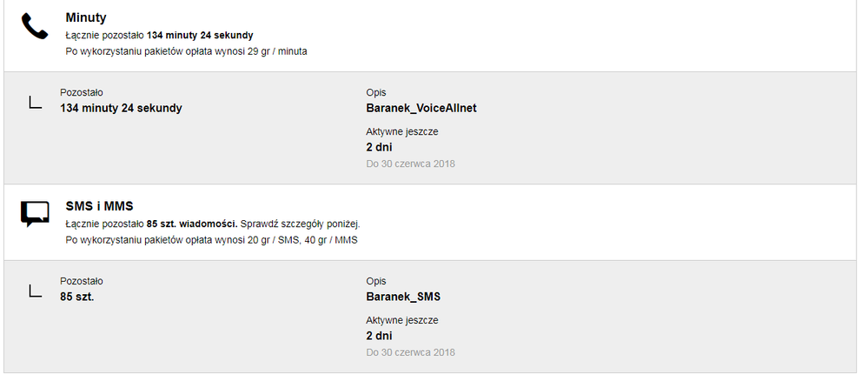Click the L-shaped sub-item icon in the SMS package row
The height and width of the screenshot is (388, 868).
pyautogui.click(x=36, y=291)
